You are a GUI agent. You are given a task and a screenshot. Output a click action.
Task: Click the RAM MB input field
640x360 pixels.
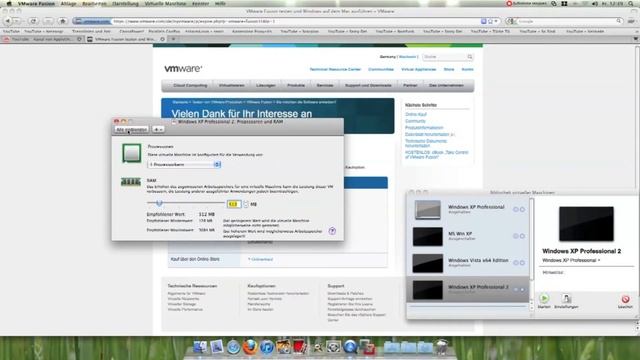click(234, 204)
